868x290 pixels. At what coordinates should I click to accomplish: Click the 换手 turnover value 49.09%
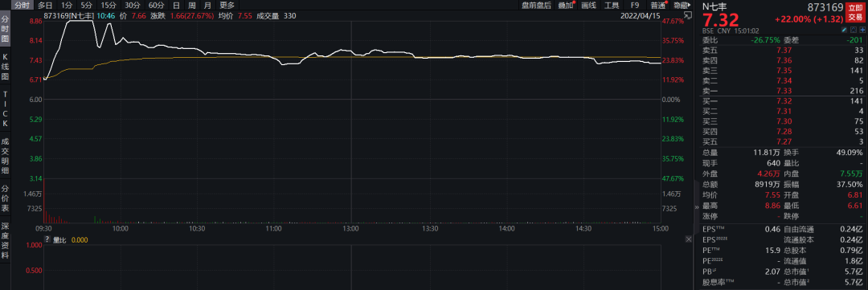click(x=850, y=152)
